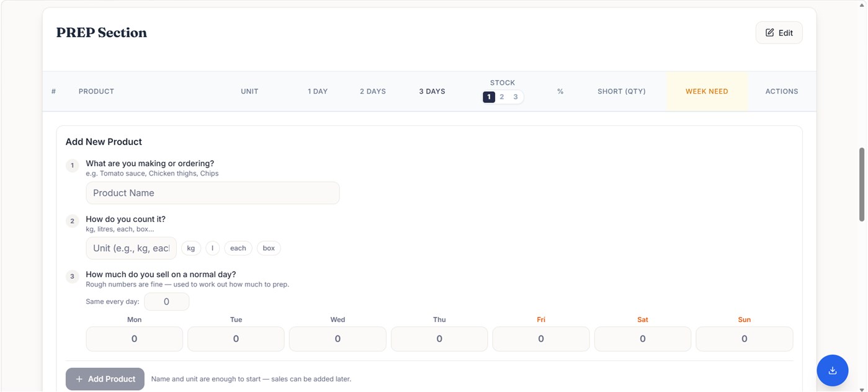The width and height of the screenshot is (868, 392).
Task: Choose the each unit chip
Action: 238,248
